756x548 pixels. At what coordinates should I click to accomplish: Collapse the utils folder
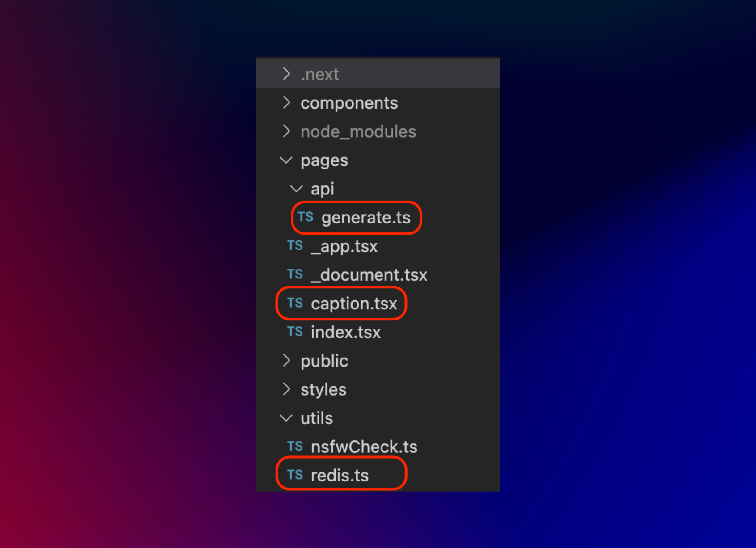point(286,417)
